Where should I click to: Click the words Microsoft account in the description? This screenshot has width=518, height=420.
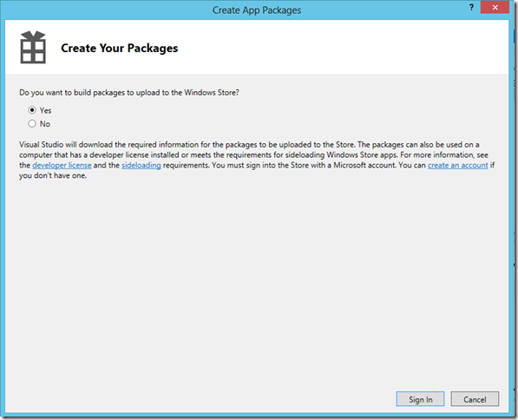(364, 165)
